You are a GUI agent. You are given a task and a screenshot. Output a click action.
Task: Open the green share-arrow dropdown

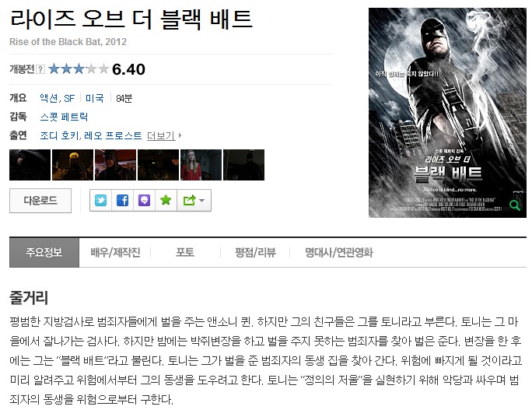(194, 201)
